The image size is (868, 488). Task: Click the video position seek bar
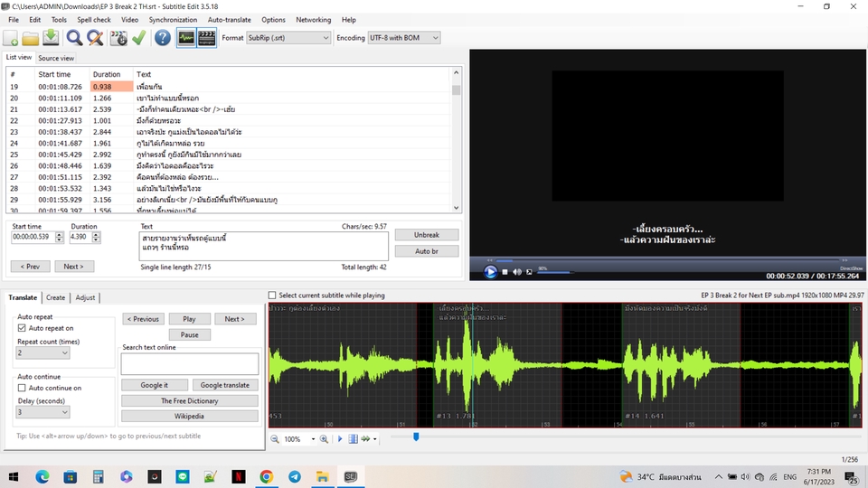coord(668,260)
